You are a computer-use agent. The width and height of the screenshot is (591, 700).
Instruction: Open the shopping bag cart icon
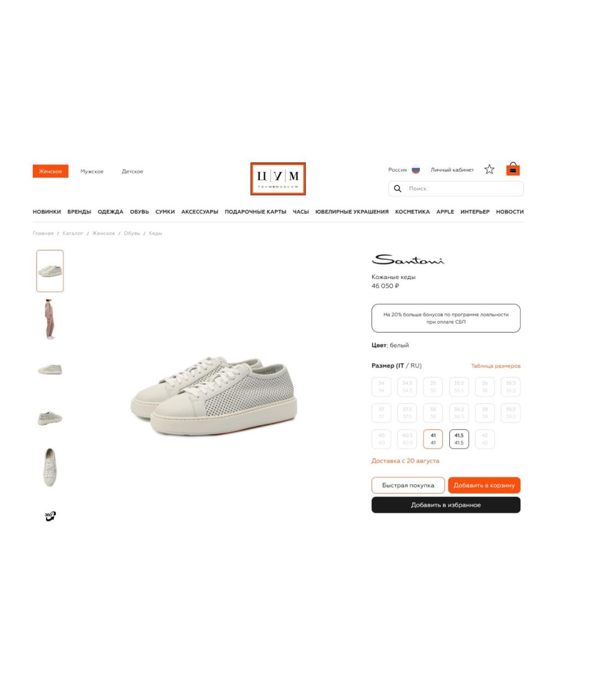[513, 169]
